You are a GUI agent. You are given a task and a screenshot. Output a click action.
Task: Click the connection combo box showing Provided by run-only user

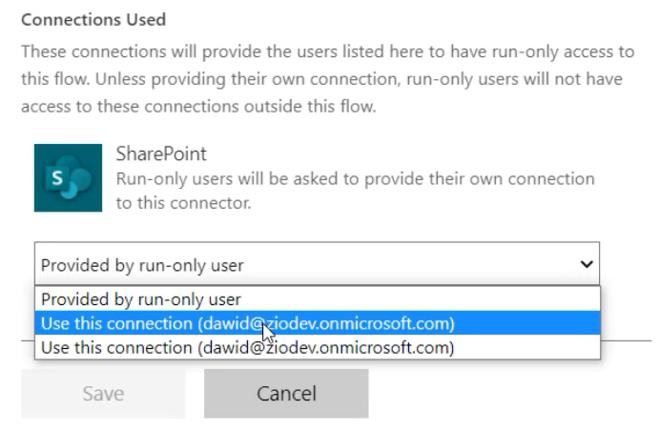click(317, 264)
